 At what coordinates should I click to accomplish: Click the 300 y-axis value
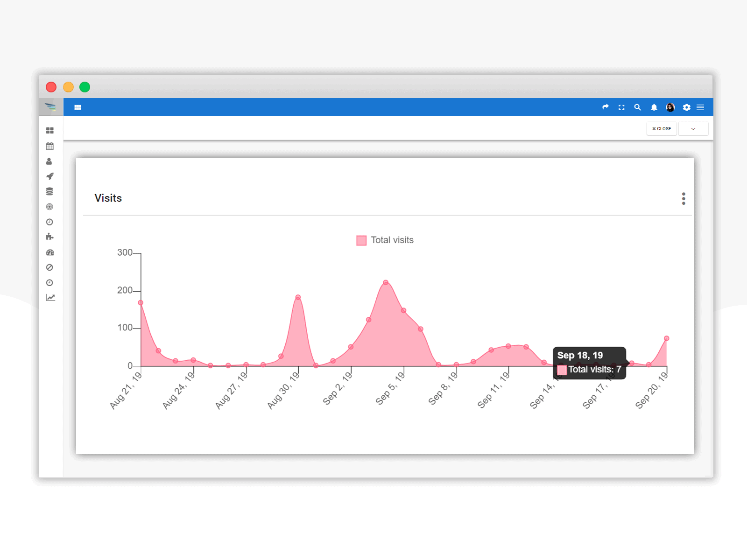[x=125, y=252]
